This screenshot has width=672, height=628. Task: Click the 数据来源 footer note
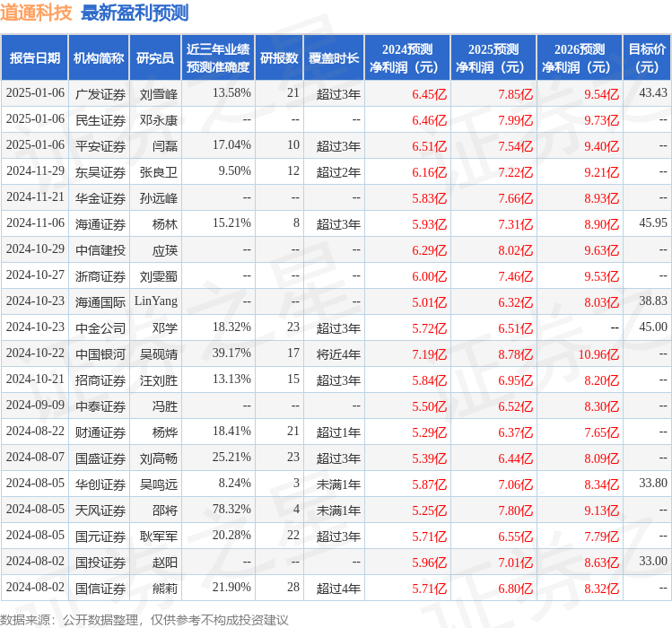coord(144,620)
